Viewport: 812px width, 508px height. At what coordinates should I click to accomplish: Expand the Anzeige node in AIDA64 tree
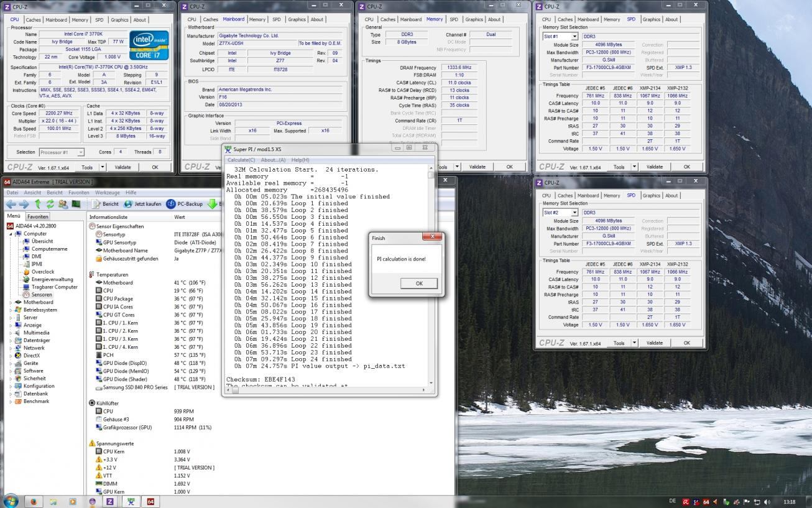tap(11, 325)
